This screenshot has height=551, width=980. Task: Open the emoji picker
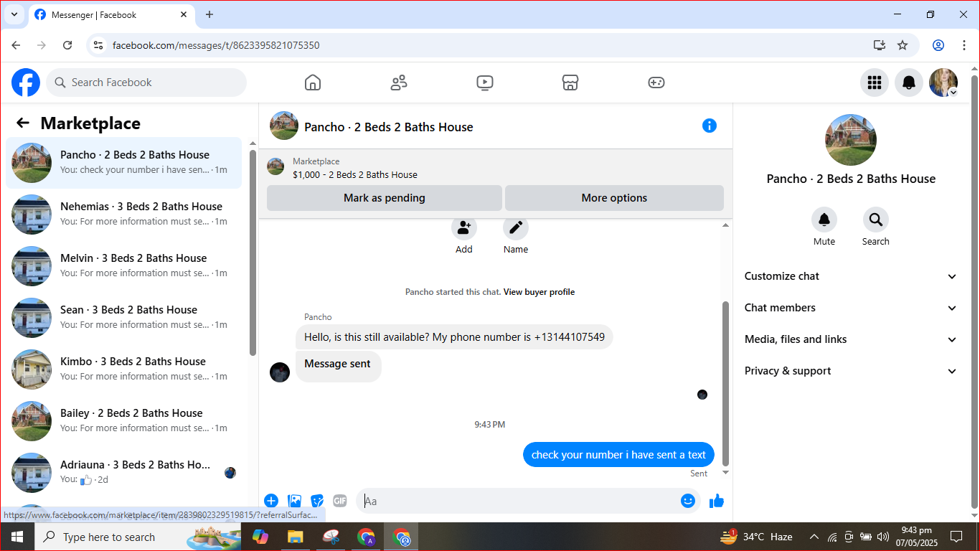point(688,501)
